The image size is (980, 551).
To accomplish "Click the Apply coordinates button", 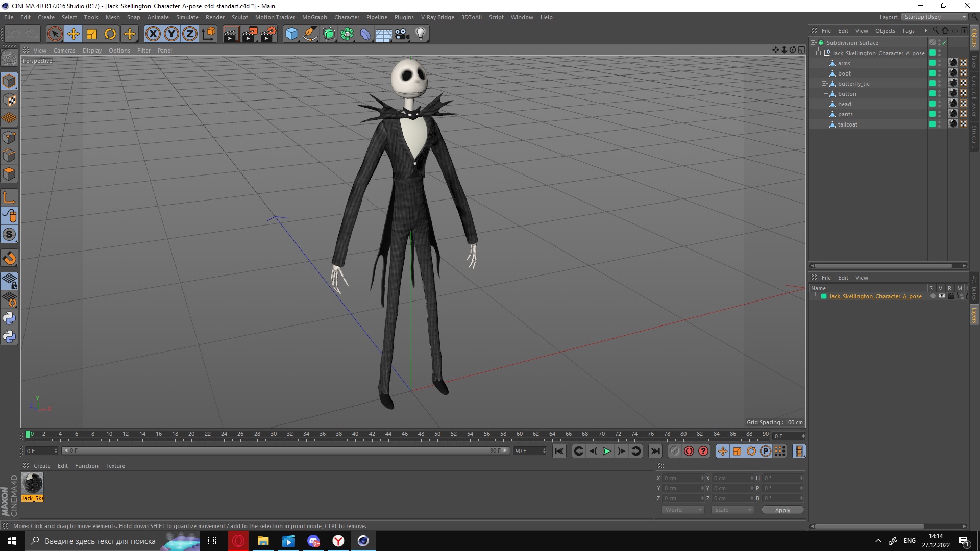I will pos(782,510).
